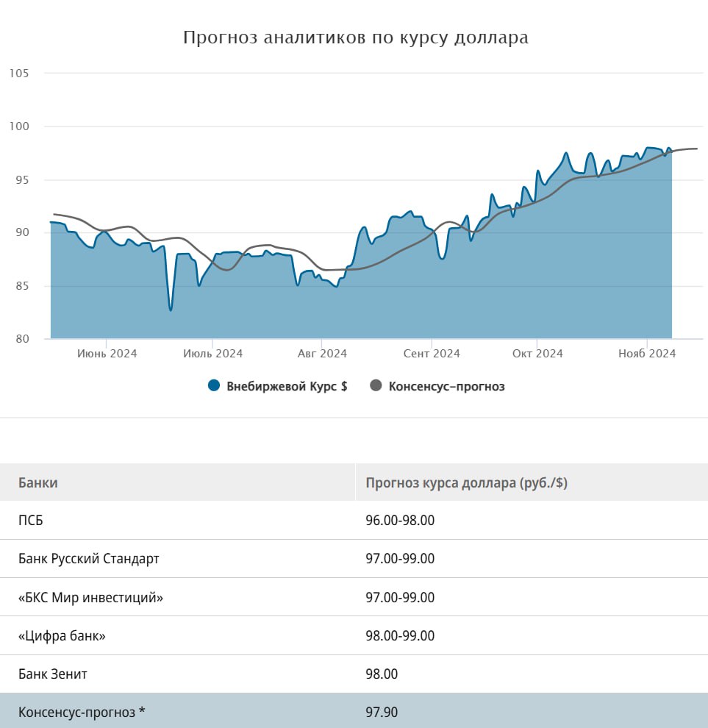Click the blue dot beside Внебиржевой Курс $
Image resolution: width=708 pixels, height=728 pixels.
pos(214,386)
